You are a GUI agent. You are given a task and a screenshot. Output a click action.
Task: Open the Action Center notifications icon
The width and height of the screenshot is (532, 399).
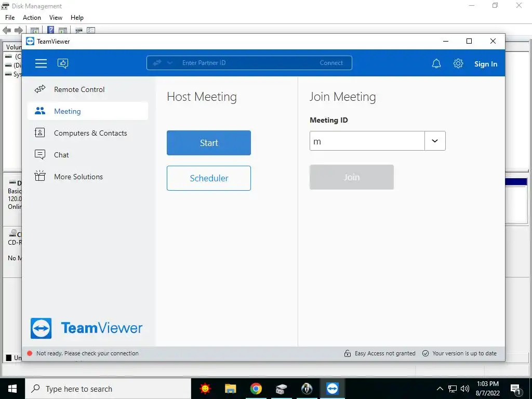tap(516, 389)
